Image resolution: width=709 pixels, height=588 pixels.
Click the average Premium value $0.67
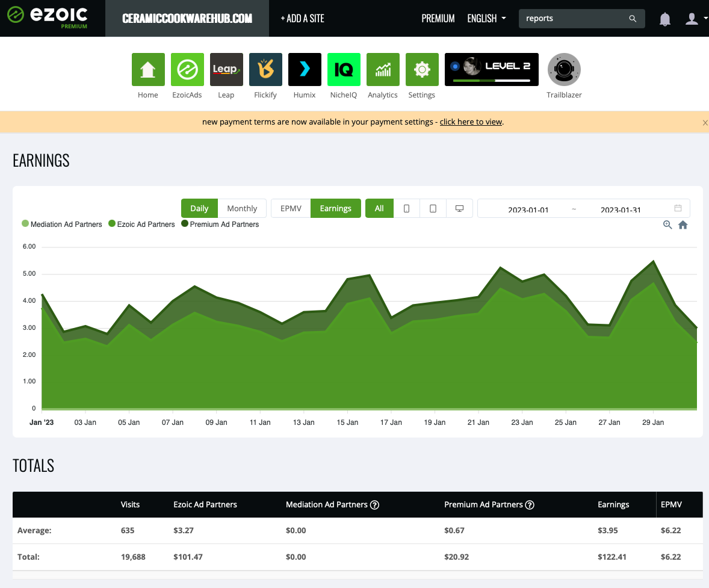point(454,530)
